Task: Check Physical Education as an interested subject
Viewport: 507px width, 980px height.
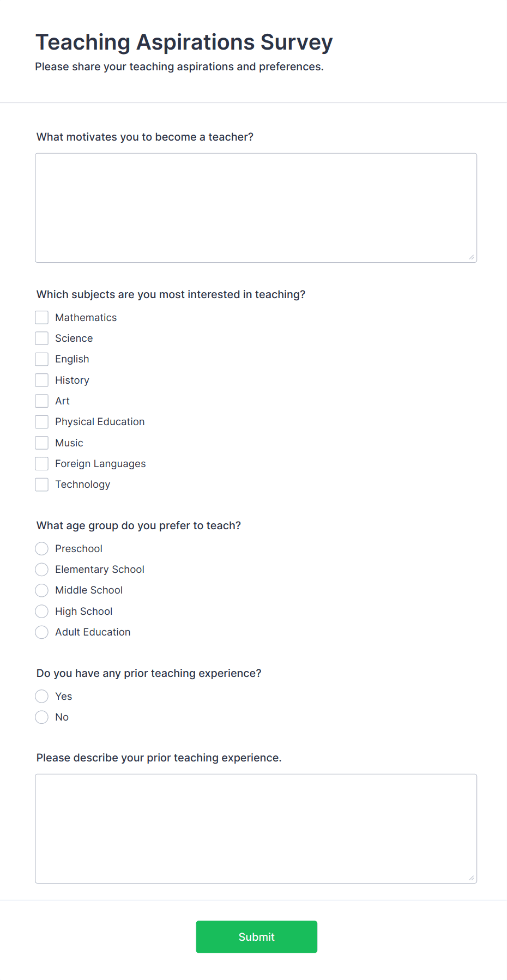Action: 41,421
